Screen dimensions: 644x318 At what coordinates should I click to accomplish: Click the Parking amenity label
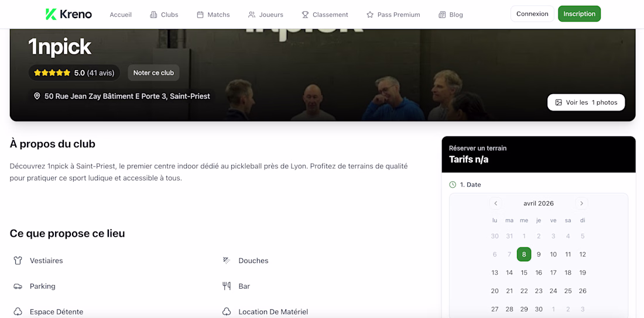[x=43, y=286]
